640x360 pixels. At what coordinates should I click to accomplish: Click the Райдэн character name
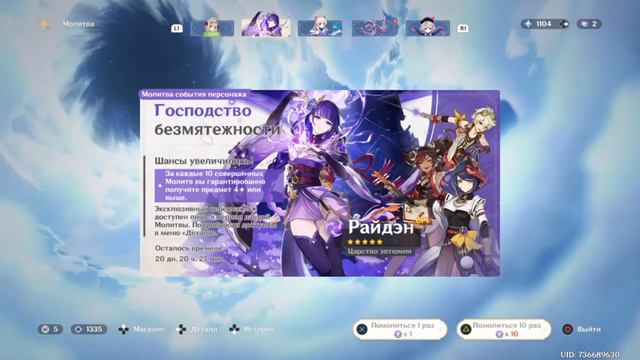click(381, 227)
